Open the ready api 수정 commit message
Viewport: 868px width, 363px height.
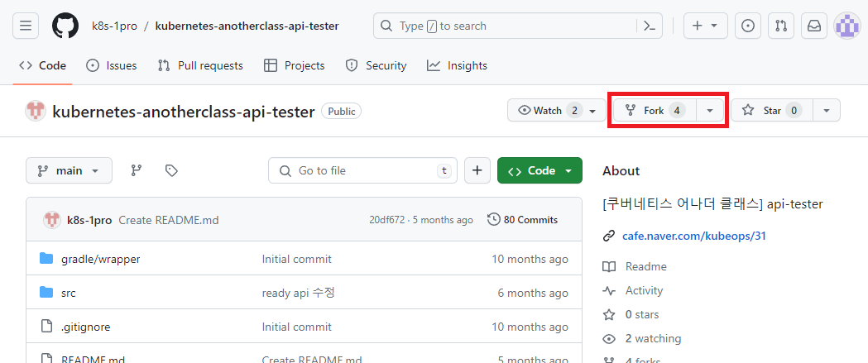(299, 293)
